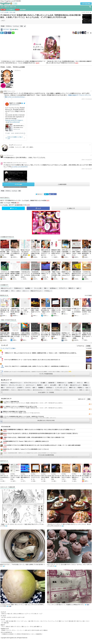Click the この続きを読む button
Image resolution: width=92 pixels, height=644 pixels.
point(62,184)
